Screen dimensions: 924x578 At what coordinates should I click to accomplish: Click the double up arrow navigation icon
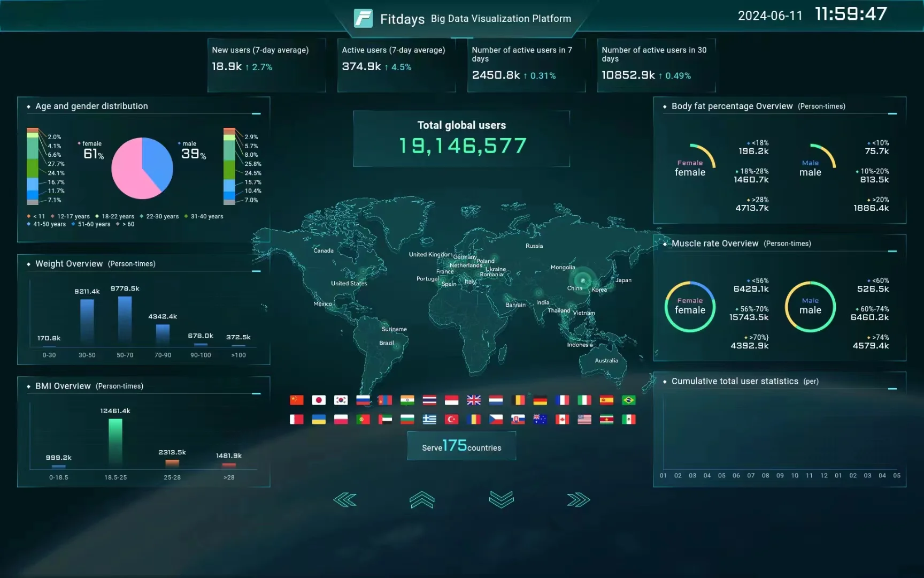point(422,500)
